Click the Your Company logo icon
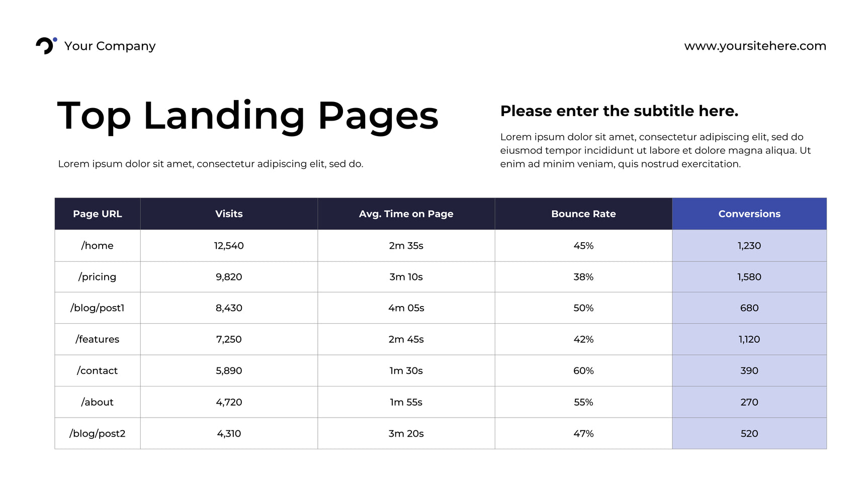The image size is (868, 488). [x=45, y=45]
